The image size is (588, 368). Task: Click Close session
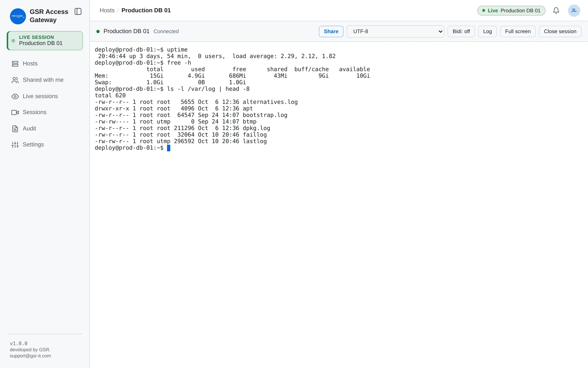560,31
